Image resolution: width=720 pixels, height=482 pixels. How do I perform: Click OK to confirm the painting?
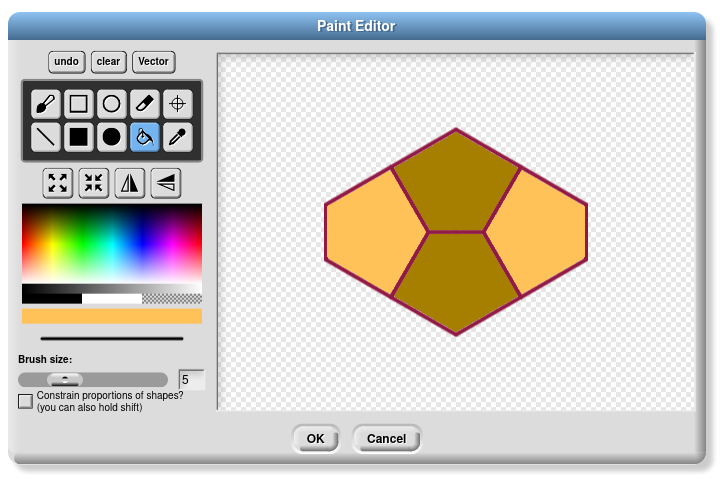pos(316,439)
